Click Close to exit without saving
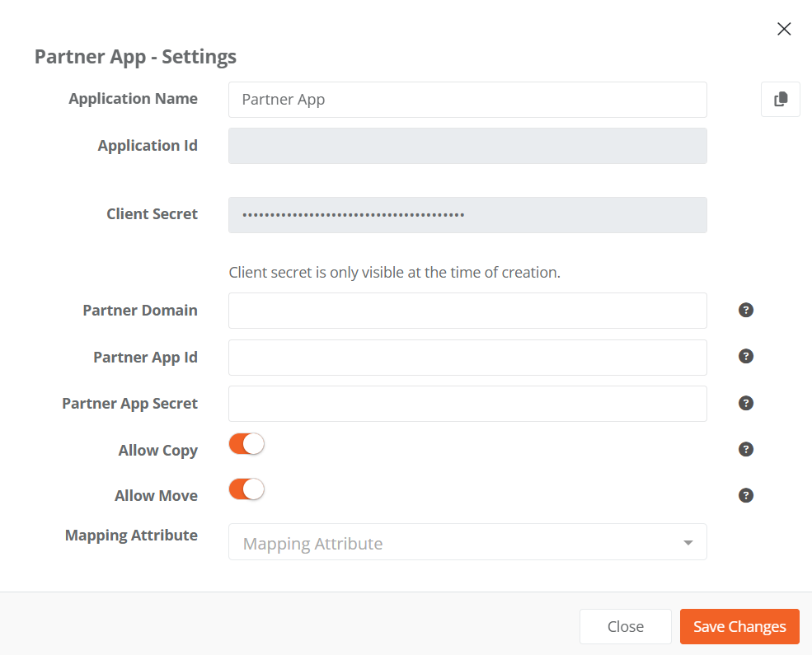 pyautogui.click(x=625, y=626)
